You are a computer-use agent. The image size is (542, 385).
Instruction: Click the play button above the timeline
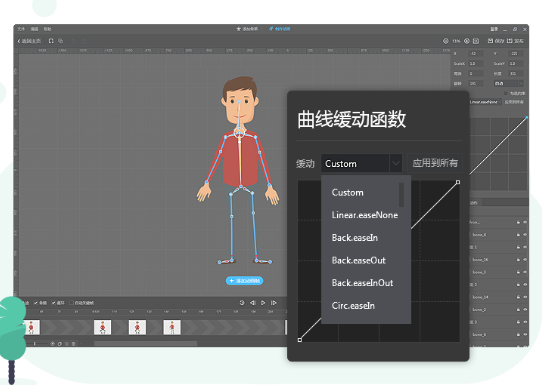tap(263, 303)
